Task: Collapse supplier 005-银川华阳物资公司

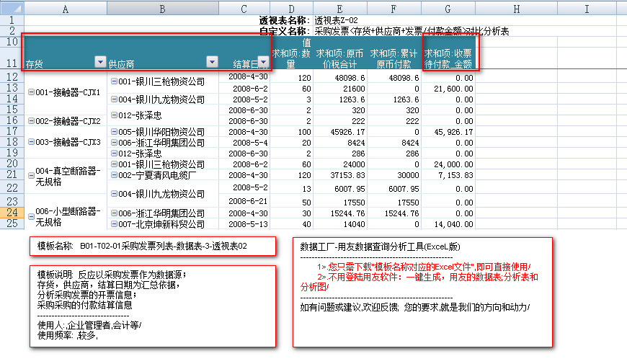Action: 114,133
